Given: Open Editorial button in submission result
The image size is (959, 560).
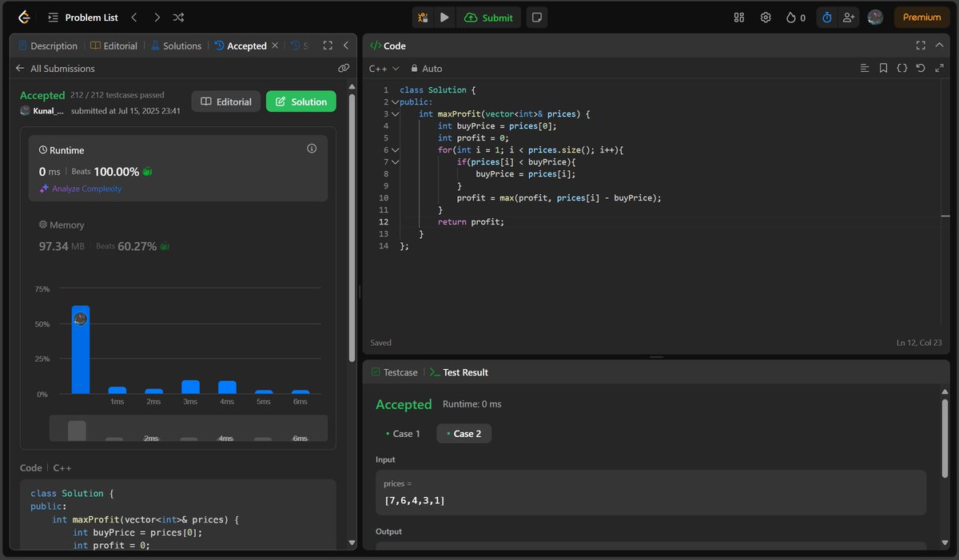Looking at the screenshot, I should [x=226, y=101].
